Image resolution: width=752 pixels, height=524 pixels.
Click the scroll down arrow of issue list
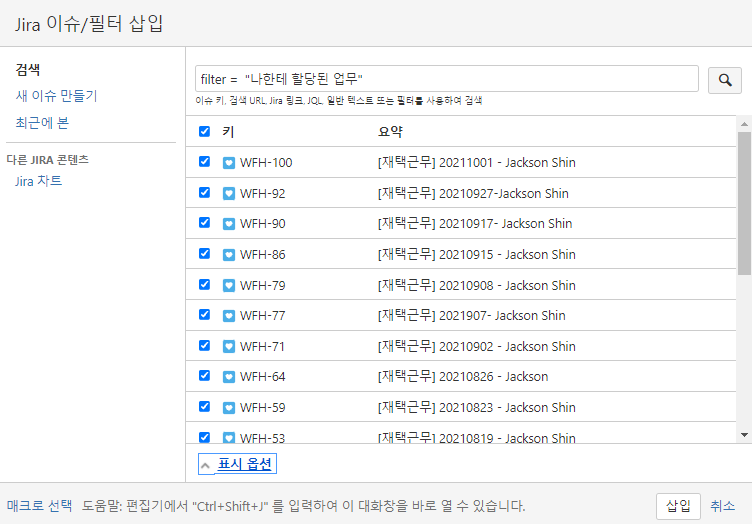click(x=744, y=435)
